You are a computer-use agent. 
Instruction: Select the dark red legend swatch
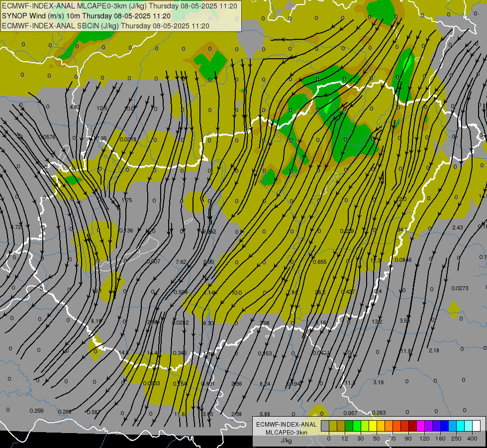412,426
